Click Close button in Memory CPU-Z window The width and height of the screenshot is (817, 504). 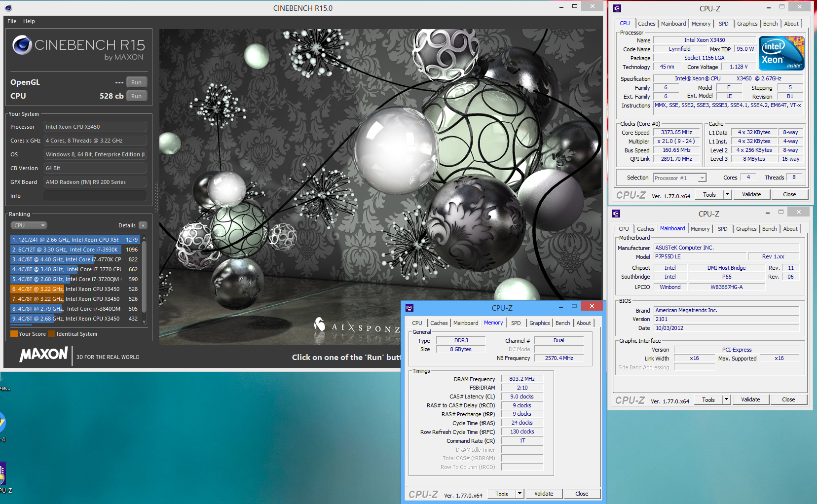tap(582, 494)
